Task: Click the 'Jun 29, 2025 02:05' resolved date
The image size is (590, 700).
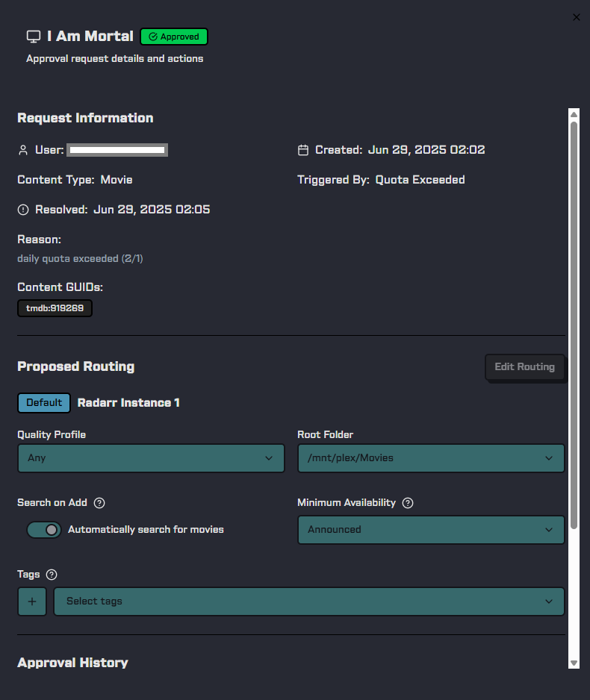Action: 152,210
